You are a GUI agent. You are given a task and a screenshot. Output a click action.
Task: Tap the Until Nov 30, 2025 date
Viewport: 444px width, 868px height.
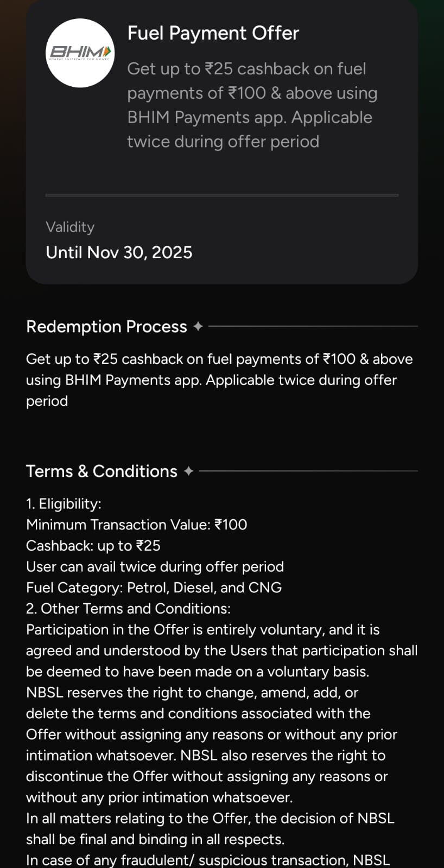(119, 252)
